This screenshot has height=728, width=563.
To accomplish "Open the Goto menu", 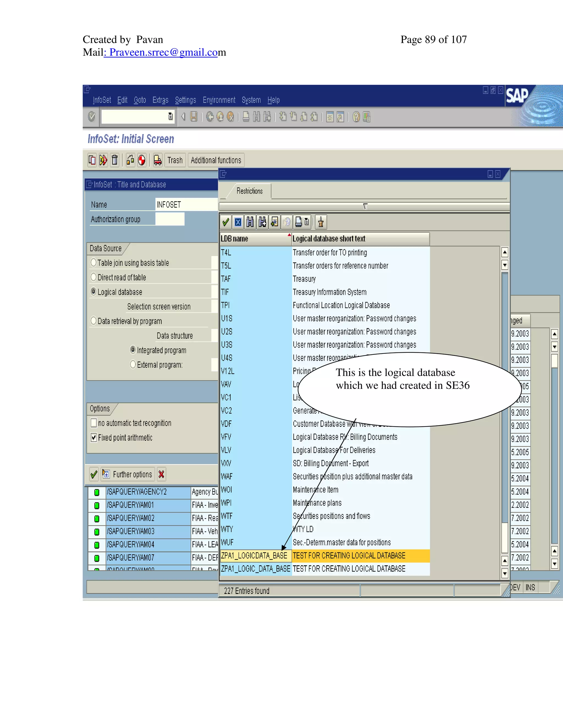I will click(x=140, y=100).
